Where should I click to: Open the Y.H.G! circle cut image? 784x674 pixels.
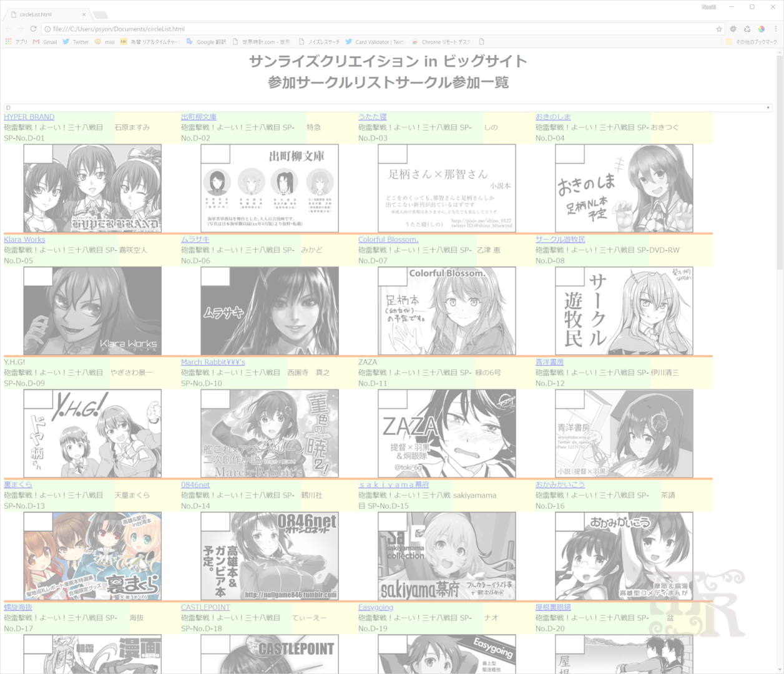[x=92, y=434]
